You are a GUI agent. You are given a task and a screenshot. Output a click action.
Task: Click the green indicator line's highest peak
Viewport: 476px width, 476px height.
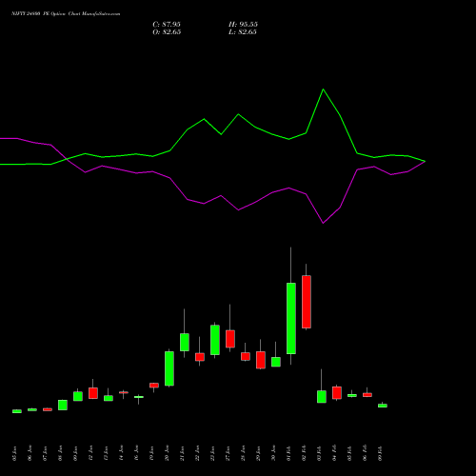coord(323,89)
